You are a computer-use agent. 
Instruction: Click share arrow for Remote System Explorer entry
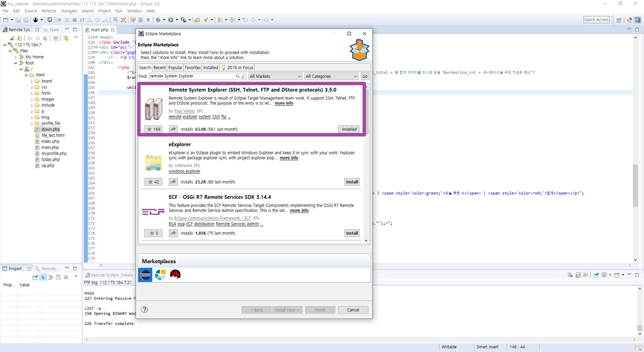click(x=174, y=129)
